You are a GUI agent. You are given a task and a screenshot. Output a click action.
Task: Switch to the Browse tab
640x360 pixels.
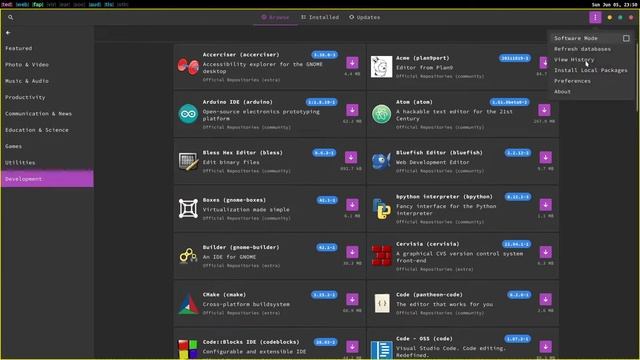point(275,18)
